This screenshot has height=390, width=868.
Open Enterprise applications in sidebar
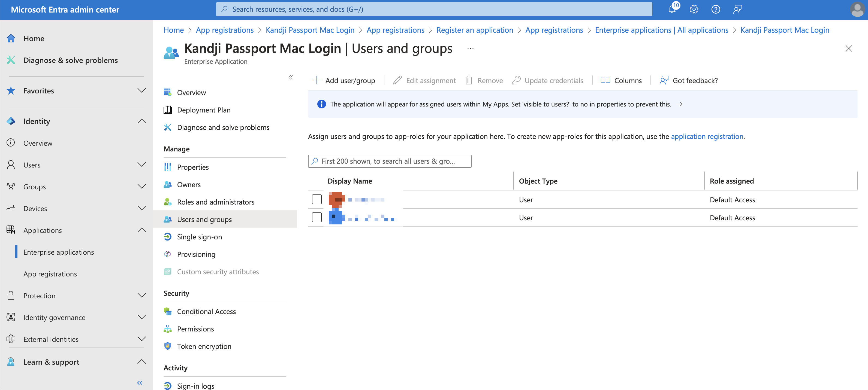point(59,252)
